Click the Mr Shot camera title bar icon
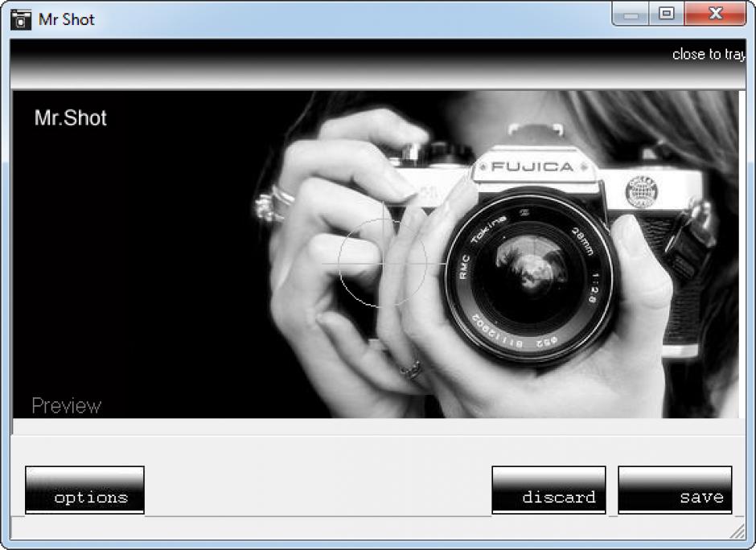Viewport: 756px width, 550px height. click(21, 20)
